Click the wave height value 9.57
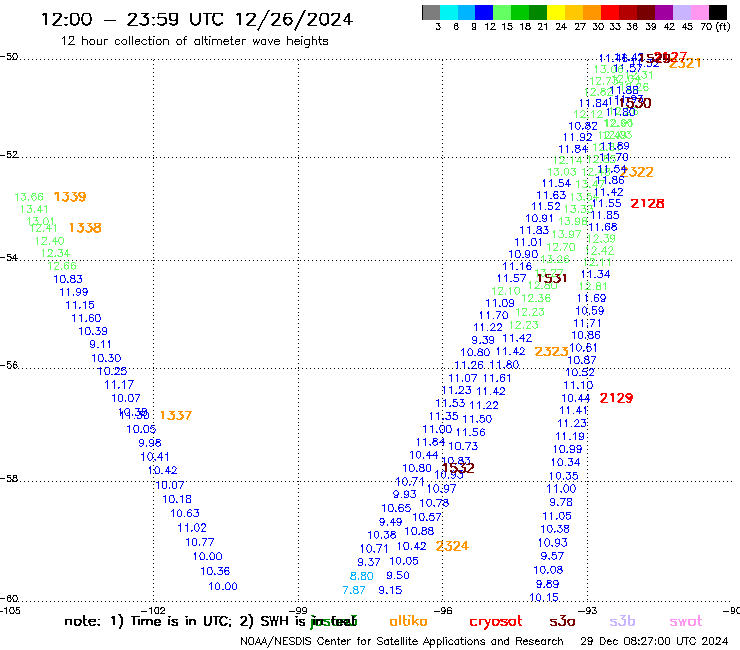Viewport: 740px width, 650px height. [552, 556]
